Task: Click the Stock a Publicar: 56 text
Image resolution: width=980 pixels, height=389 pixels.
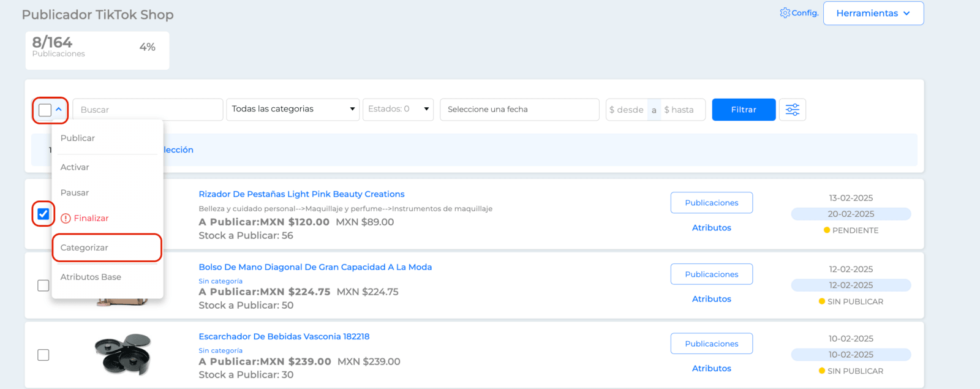Action: (246, 236)
